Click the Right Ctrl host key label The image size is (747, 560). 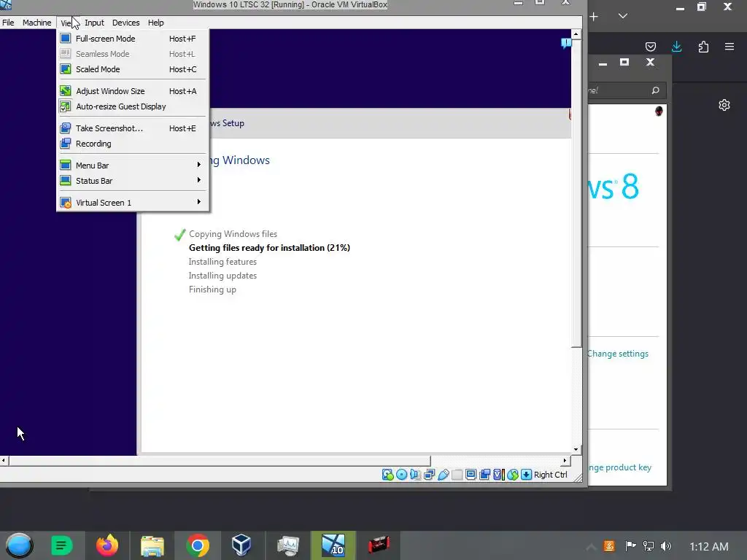(x=550, y=474)
